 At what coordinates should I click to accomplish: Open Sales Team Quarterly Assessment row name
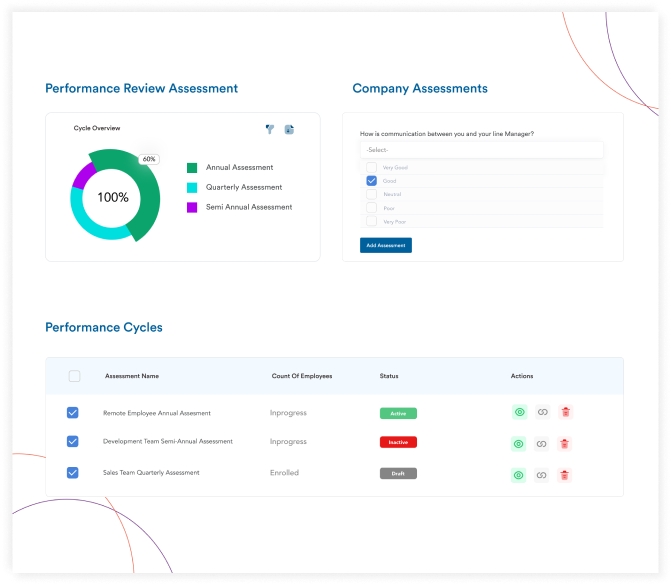151,473
